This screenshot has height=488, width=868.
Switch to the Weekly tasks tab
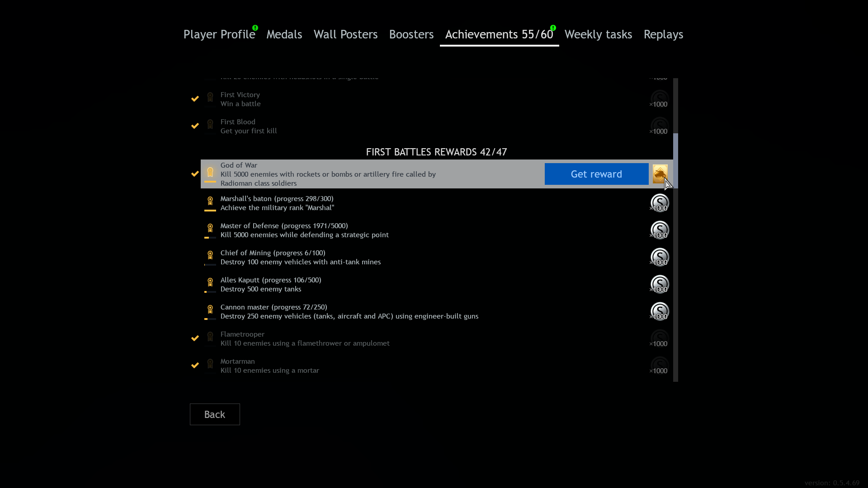[598, 34]
